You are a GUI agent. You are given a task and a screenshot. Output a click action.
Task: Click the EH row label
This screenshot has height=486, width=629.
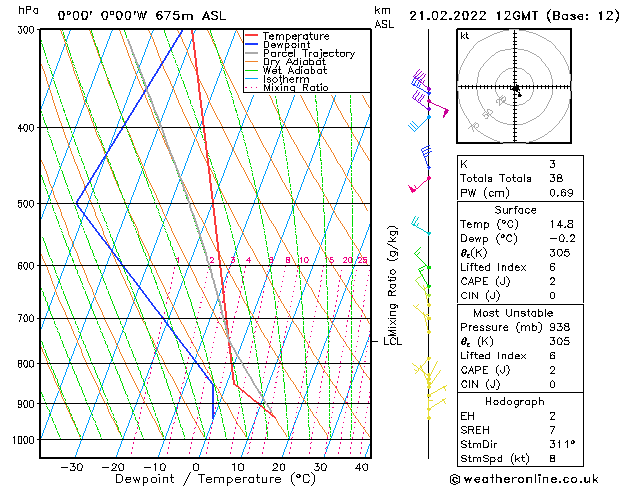click(467, 416)
